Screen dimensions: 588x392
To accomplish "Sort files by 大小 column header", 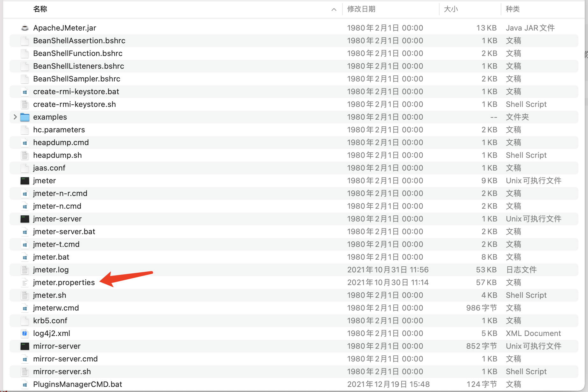I will coord(451,9).
